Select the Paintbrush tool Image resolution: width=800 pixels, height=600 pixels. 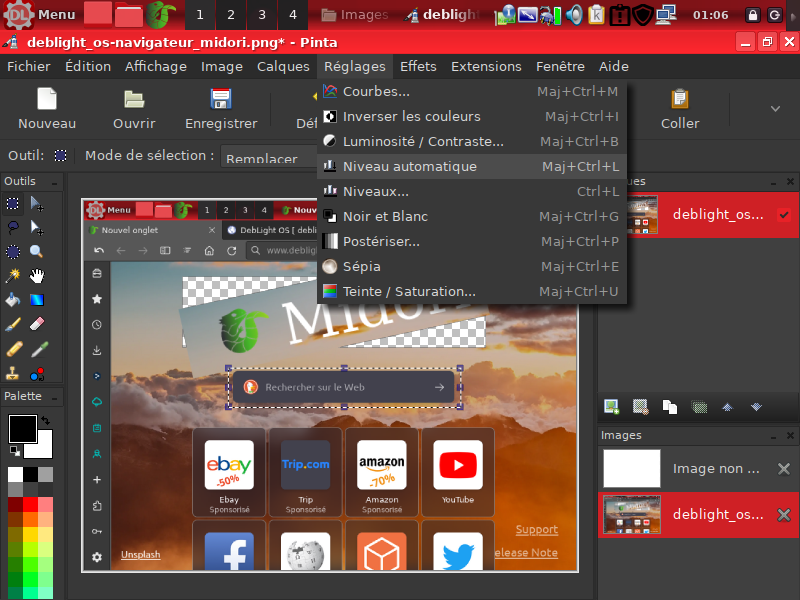click(13, 324)
